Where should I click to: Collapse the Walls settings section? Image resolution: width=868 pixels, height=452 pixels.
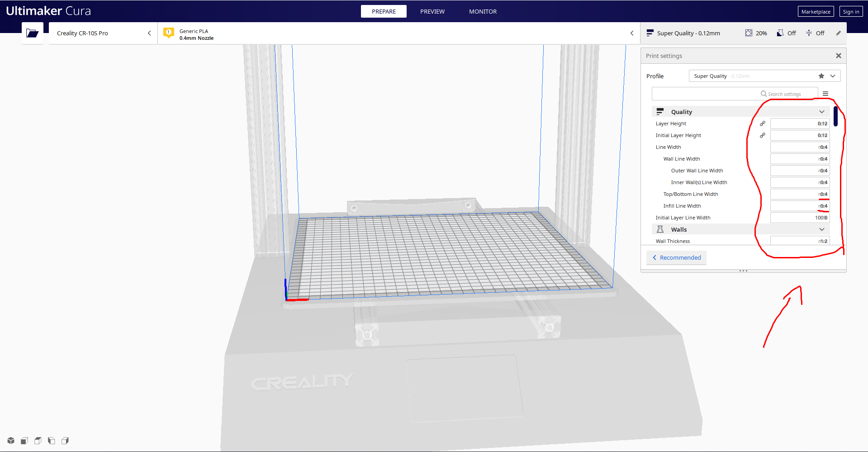[822, 229]
